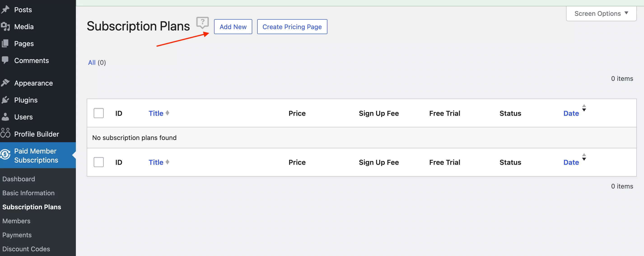Open the Subscription Plans submenu
644x256 pixels.
click(x=32, y=207)
